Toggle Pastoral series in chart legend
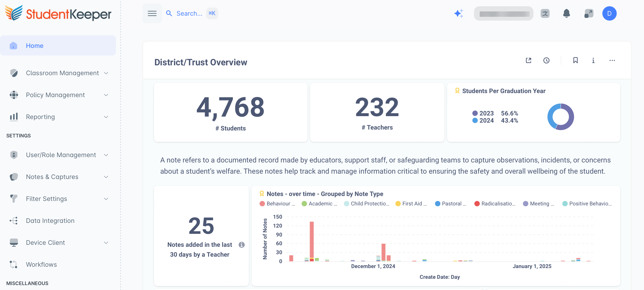The image size is (644, 290). [451, 203]
